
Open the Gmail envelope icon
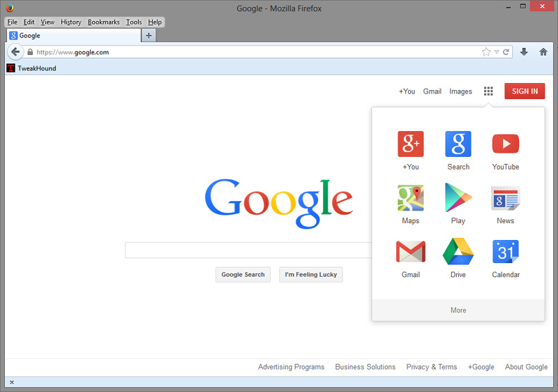[411, 252]
